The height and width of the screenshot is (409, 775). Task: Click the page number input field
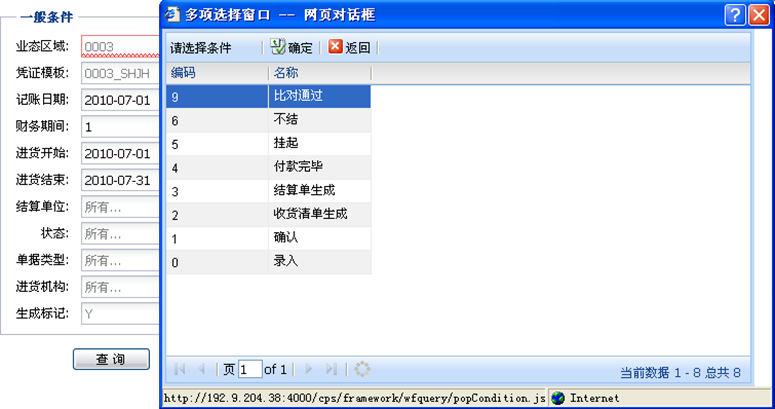pyautogui.click(x=249, y=369)
